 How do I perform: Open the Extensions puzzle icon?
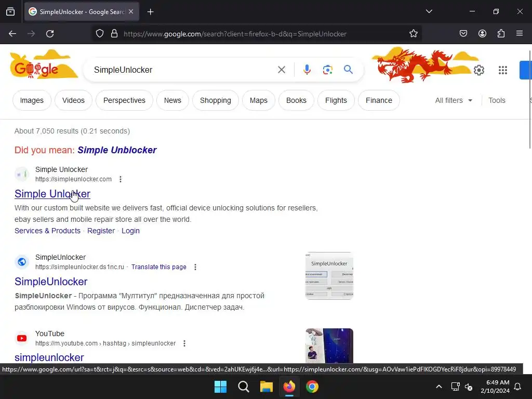tap(501, 34)
